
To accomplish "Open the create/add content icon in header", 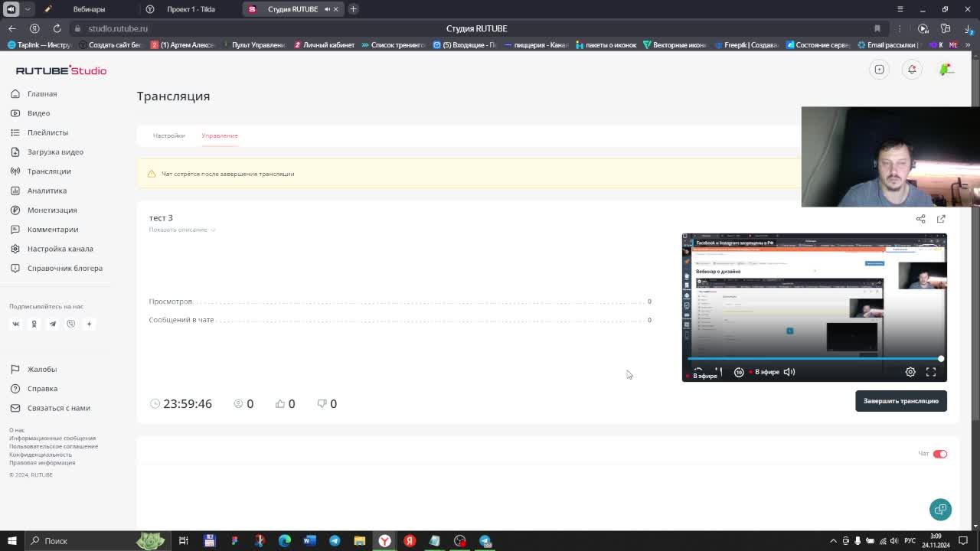I will (x=879, y=70).
